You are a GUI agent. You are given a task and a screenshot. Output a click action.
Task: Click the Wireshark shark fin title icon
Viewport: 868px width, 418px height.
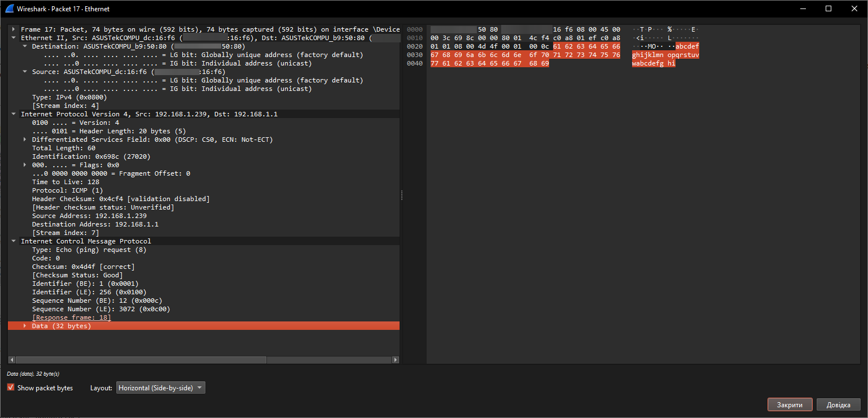(9, 8)
